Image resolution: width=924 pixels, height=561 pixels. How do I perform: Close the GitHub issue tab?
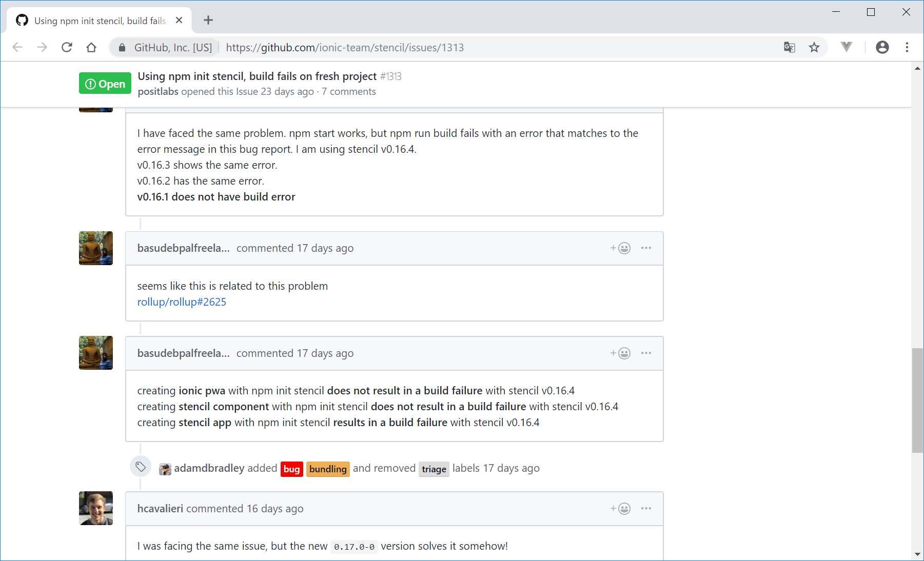179,21
